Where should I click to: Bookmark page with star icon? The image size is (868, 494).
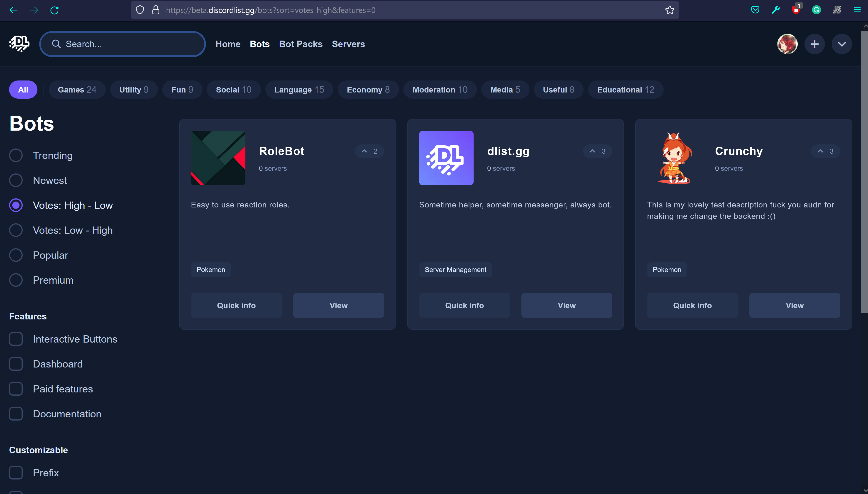coord(670,10)
